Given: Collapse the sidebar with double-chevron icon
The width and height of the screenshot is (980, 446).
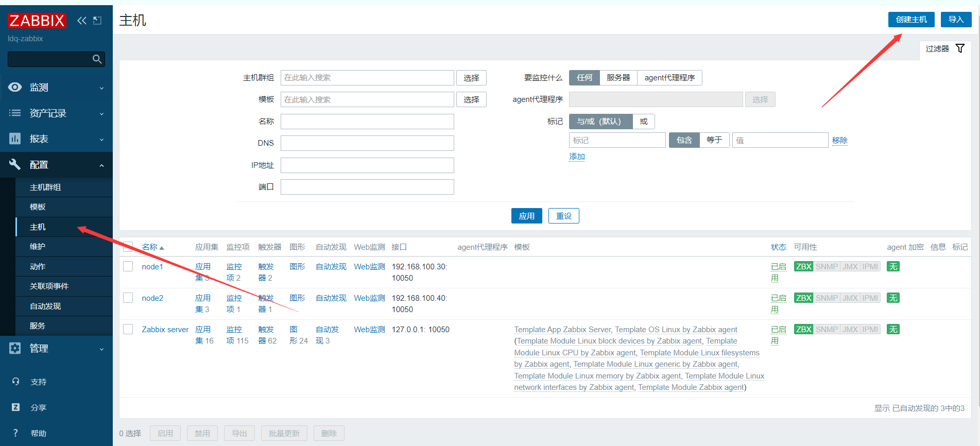Looking at the screenshot, I should coord(81,21).
